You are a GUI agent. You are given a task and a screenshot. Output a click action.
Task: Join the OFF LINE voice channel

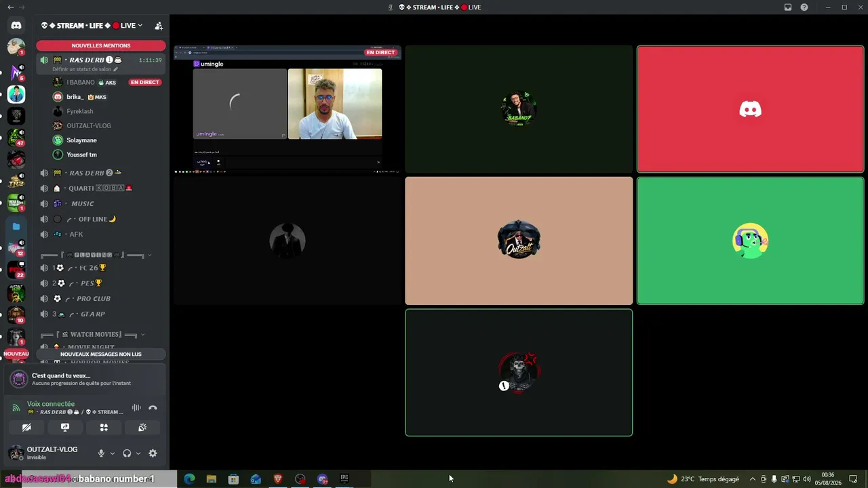(101, 219)
